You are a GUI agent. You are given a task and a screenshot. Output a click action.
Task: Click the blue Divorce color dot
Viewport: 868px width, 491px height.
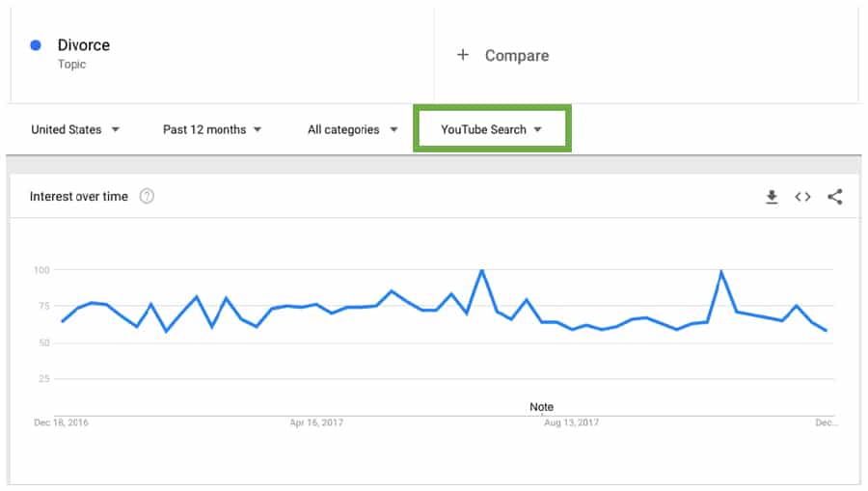point(36,45)
